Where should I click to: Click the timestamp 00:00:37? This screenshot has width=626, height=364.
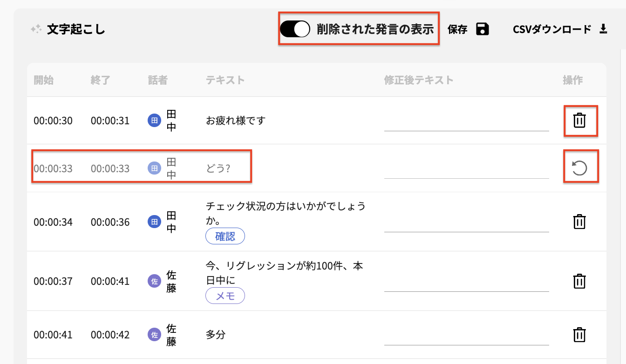click(53, 281)
